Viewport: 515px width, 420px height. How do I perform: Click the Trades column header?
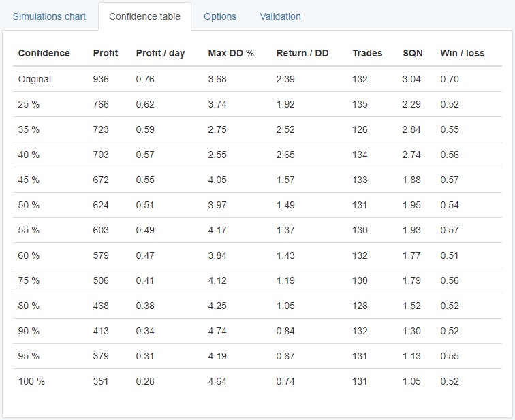(x=367, y=53)
